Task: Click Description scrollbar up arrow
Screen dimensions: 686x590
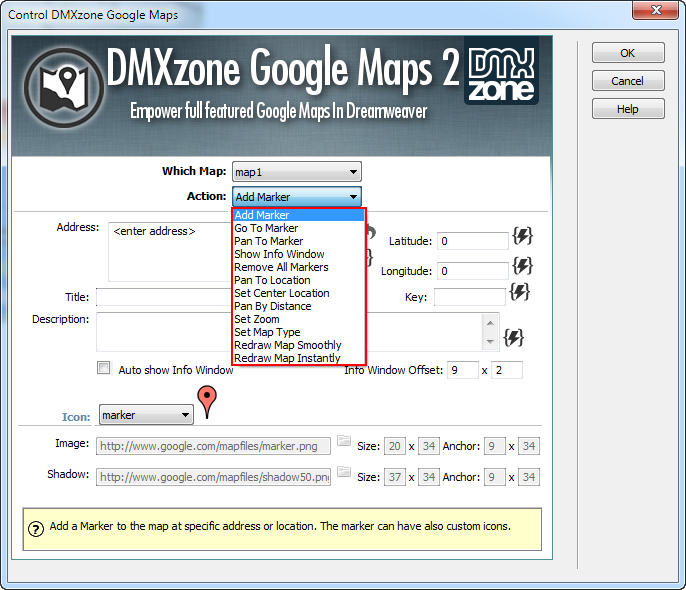Action: point(490,323)
